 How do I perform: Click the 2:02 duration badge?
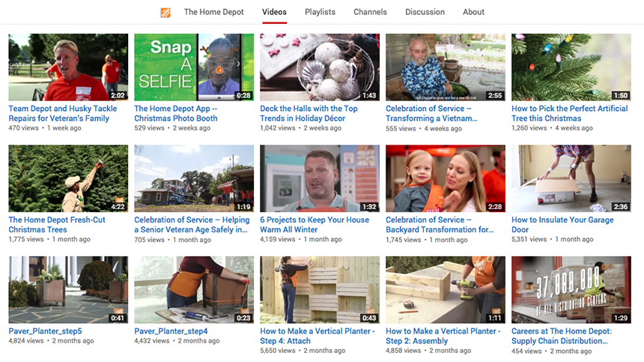click(x=118, y=95)
